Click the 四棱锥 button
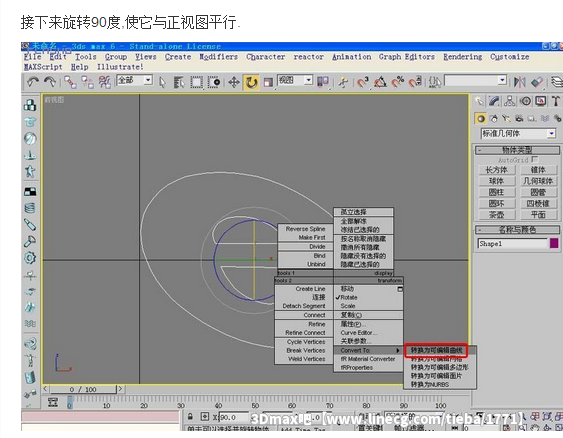Viewport: 563px width, 438px height. tap(538, 204)
